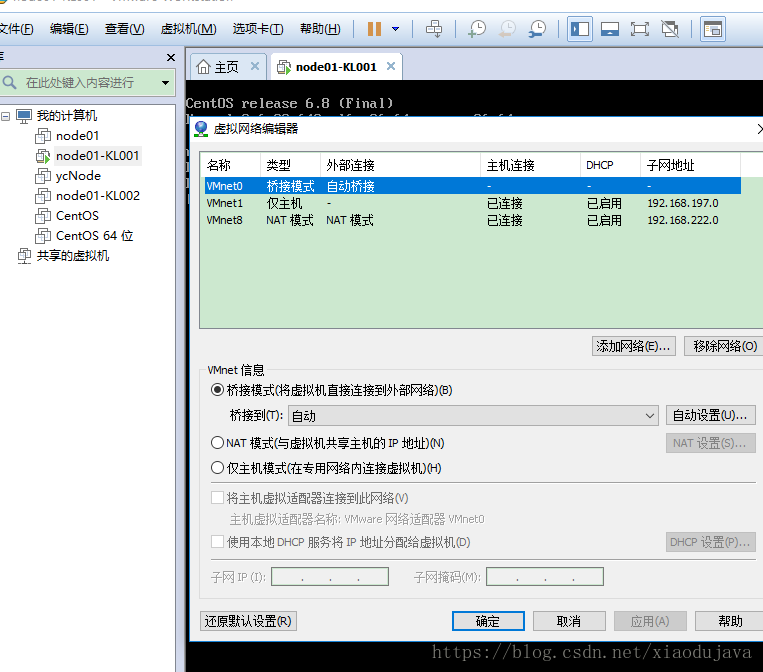
Task: Toggle the library sidebar view icon
Action: (x=580, y=29)
